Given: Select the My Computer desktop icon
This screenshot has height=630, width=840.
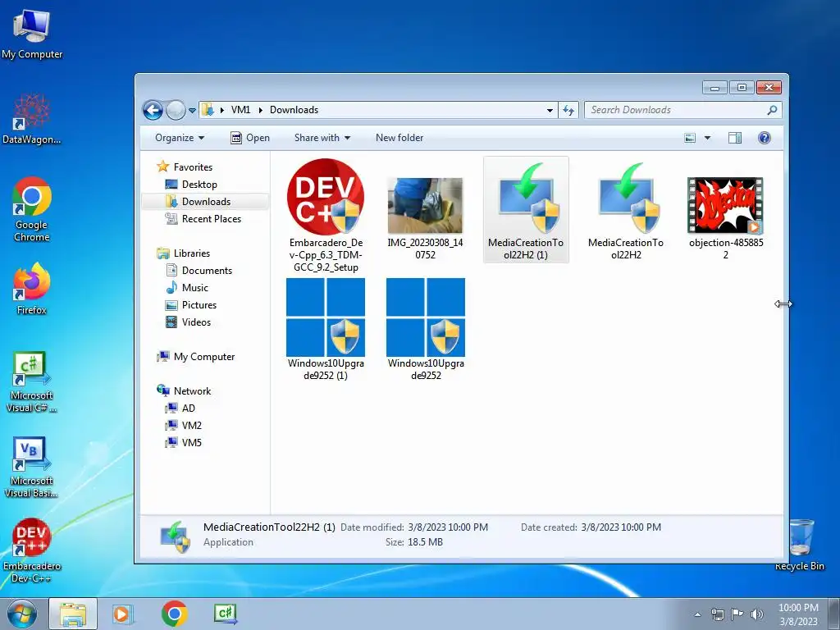Looking at the screenshot, I should point(32,34).
